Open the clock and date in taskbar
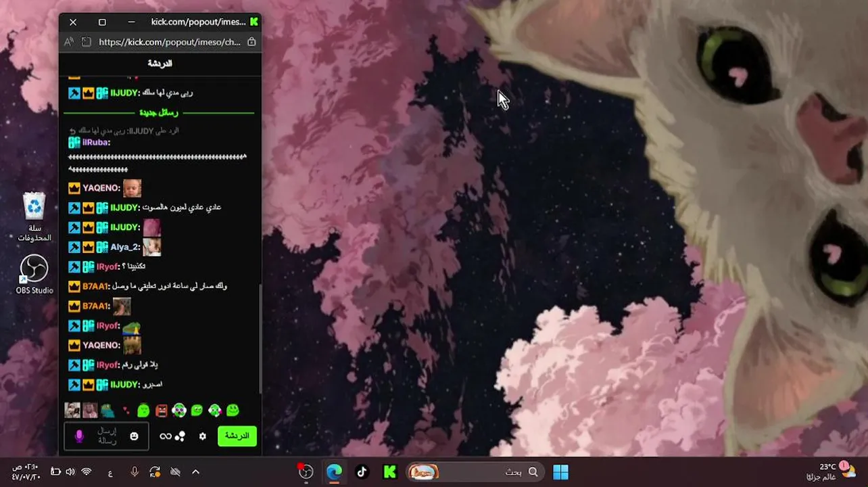Viewport: 868px width, 487px height. coord(26,471)
